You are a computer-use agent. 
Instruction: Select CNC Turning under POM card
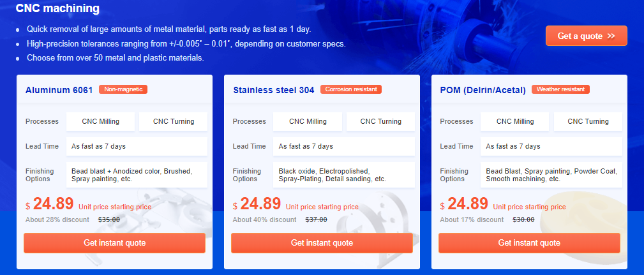click(588, 121)
